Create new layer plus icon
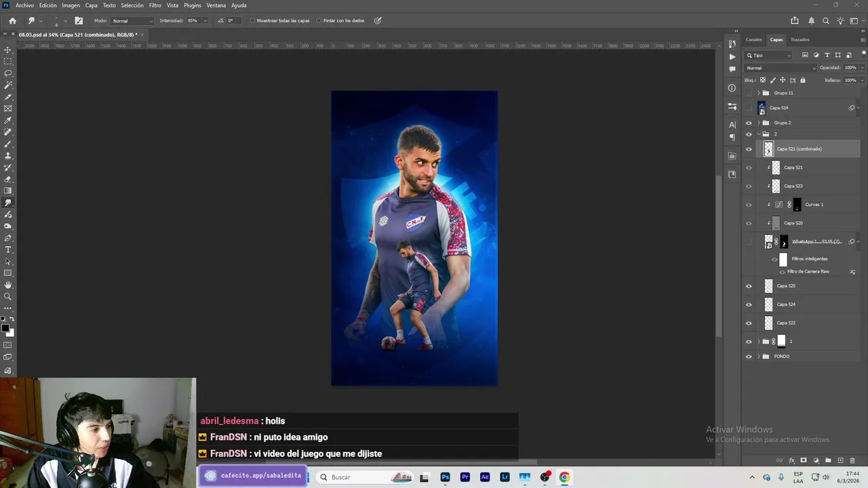Viewport: 868px width, 488px height. (841, 460)
